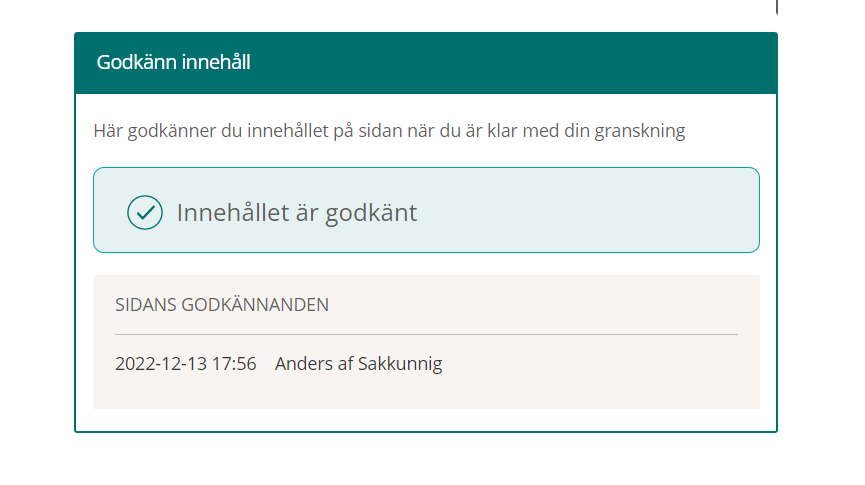
Task: Click the surname "Sakkunnig" in the approvals list
Action: (x=400, y=364)
